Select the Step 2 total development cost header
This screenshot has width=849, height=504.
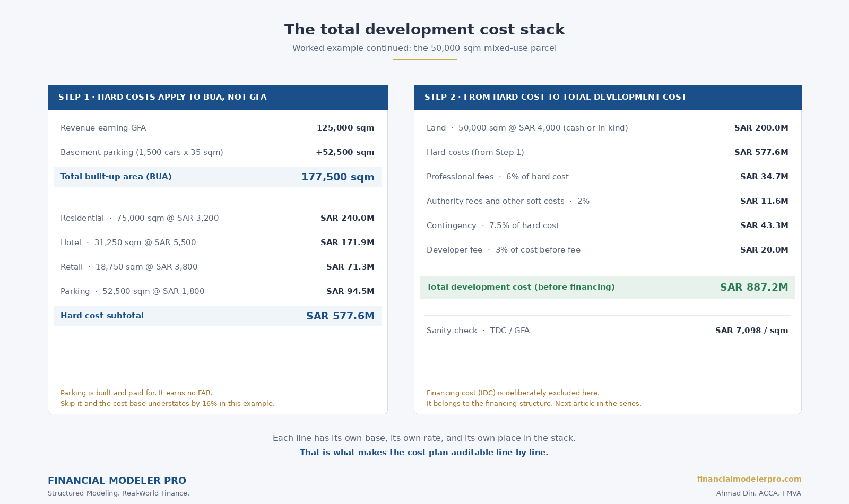(608, 97)
